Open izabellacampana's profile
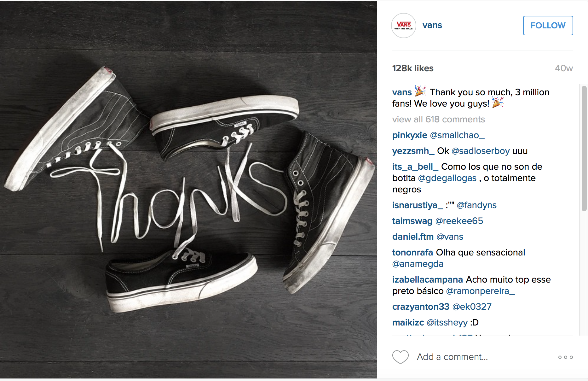588x381 pixels. 428,280
